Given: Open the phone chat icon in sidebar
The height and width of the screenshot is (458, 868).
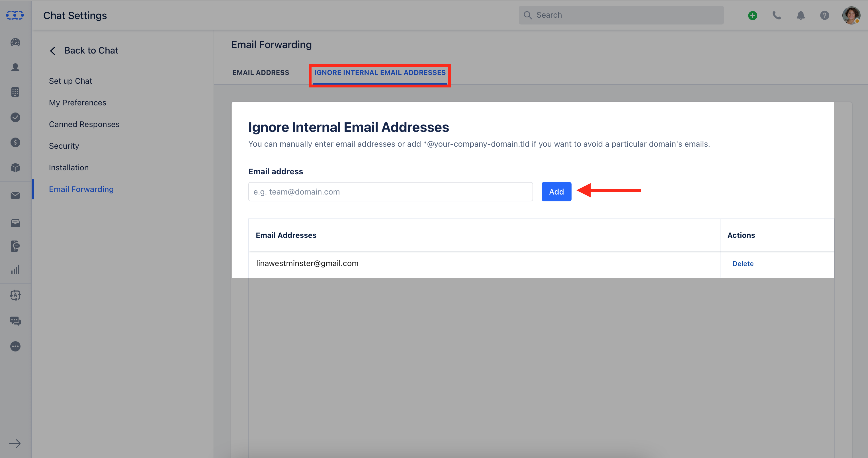Looking at the screenshot, I should tap(15, 246).
